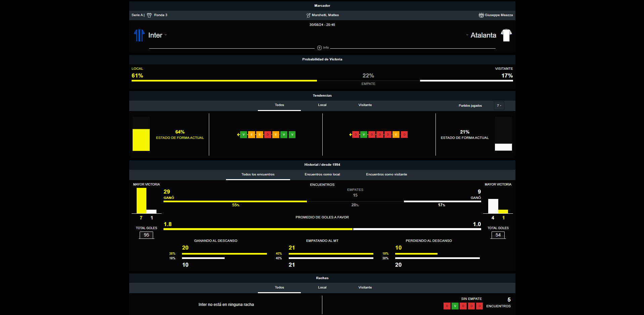
Task: Click the Info label on the divider
Action: point(326,48)
